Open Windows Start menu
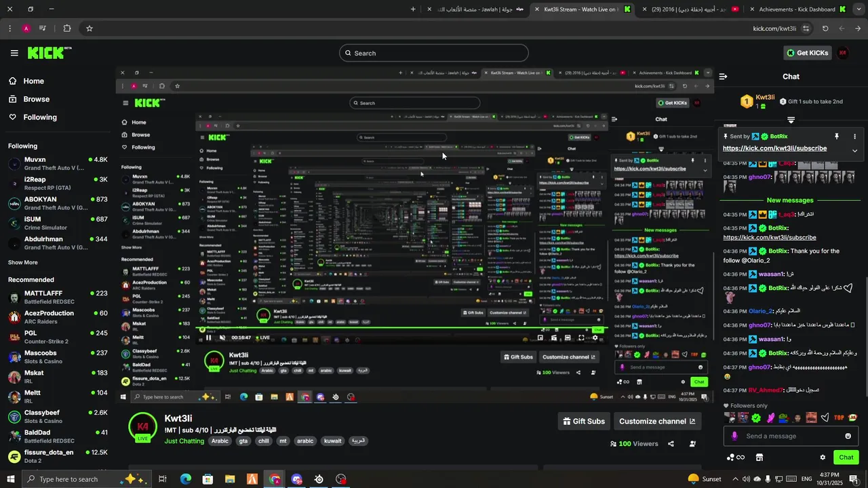 [x=11, y=479]
